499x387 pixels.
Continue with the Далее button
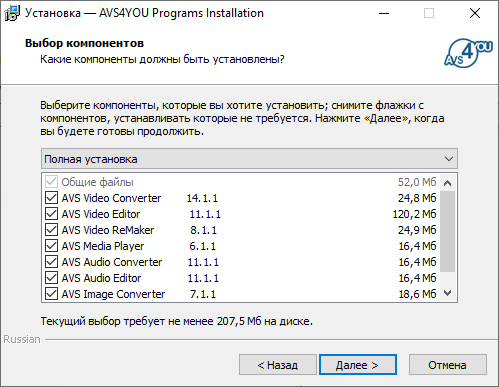[358, 365]
